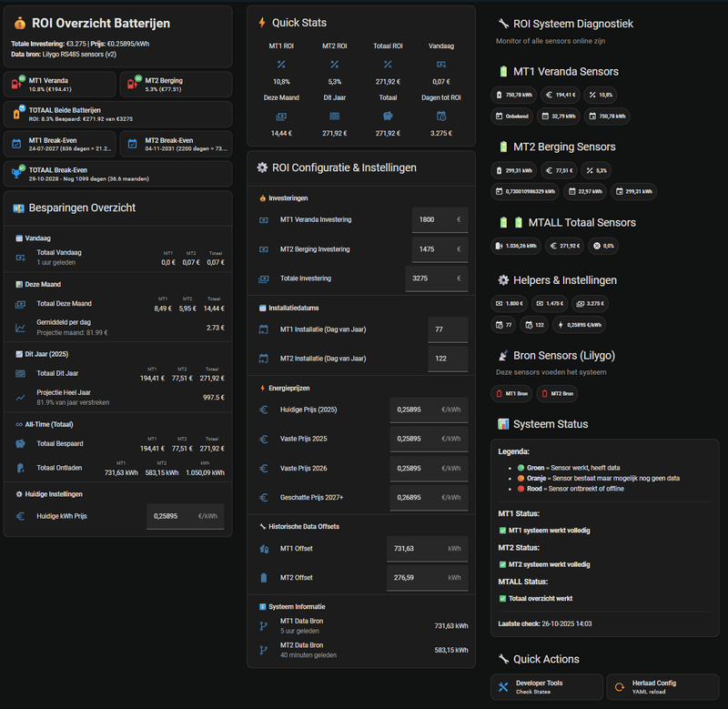
Task: Click the MT2 Offset battery icon
Action: (264, 578)
